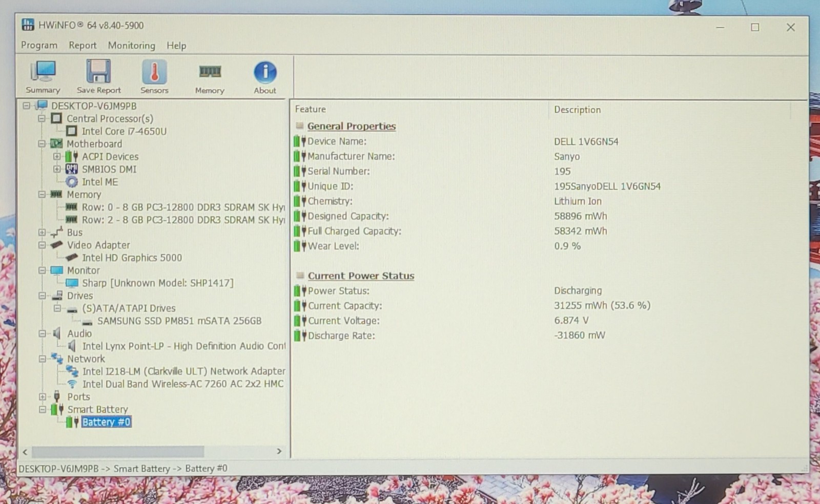Screen dimensions: 820x504
Task: Select Intel HD Graphics 5000 tree item
Action: tap(132, 258)
